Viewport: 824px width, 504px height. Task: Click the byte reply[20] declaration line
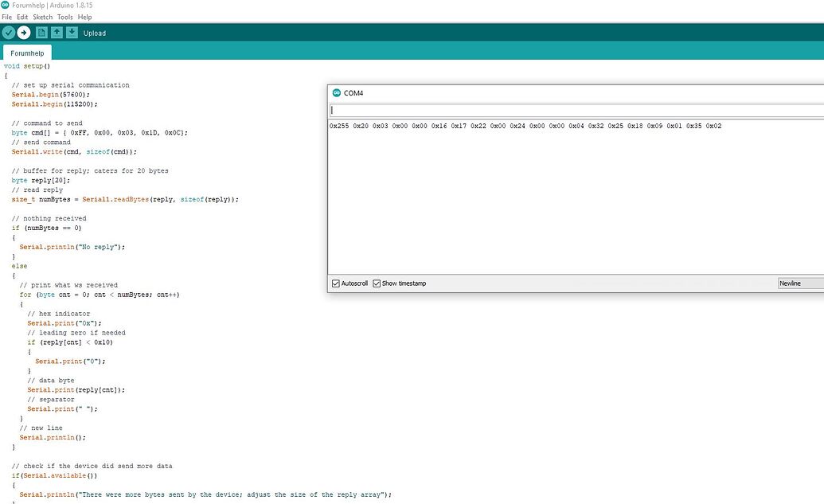(x=41, y=180)
